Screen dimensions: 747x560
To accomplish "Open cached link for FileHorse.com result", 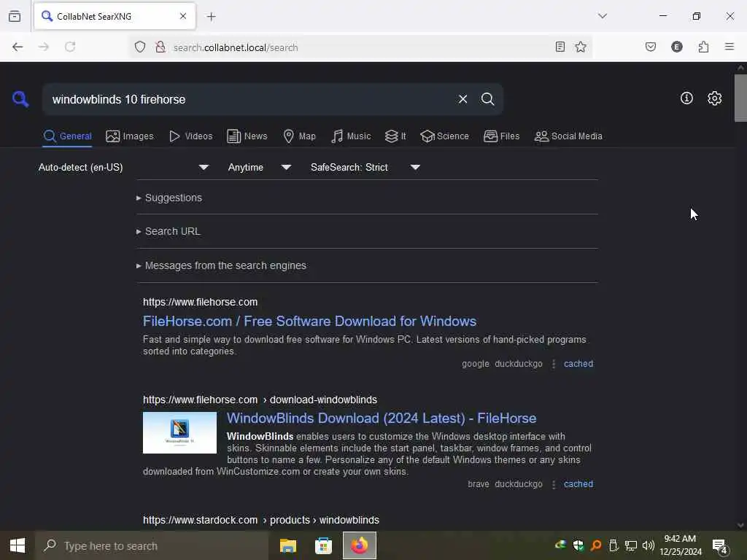I will pyautogui.click(x=578, y=364).
